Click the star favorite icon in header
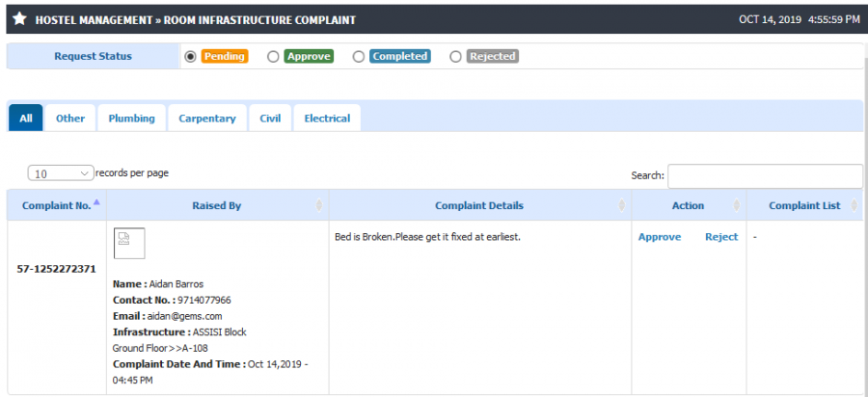The height and width of the screenshot is (397, 868). pyautogui.click(x=19, y=19)
